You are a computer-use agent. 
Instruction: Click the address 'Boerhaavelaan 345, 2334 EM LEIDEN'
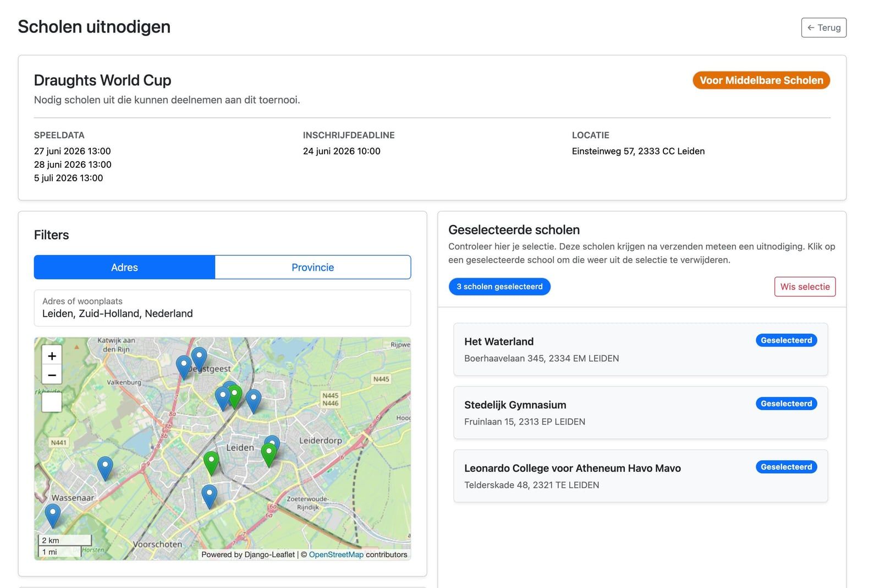542,358
